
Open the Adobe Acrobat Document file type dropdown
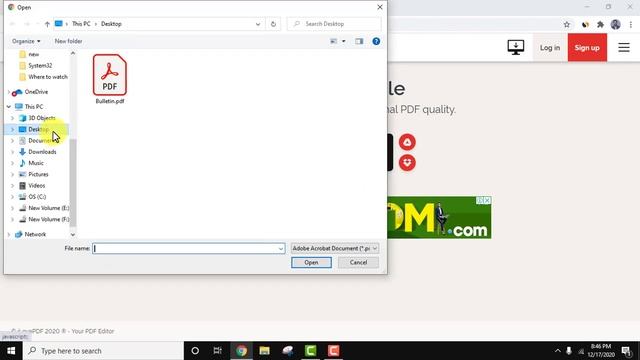point(335,248)
